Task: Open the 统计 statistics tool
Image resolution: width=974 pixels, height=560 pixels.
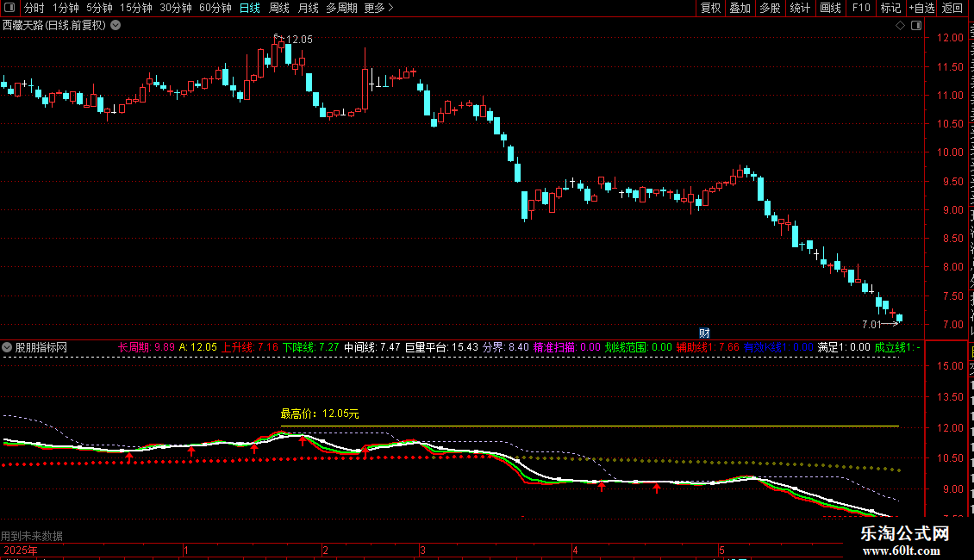Action: [799, 8]
